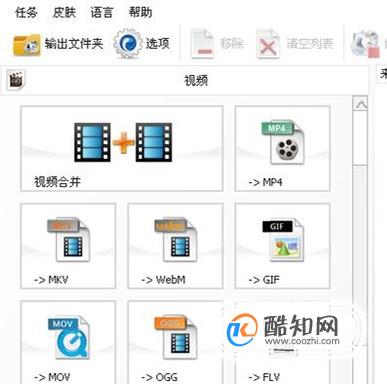Image resolution: width=387 pixels, height=384 pixels.
Task: Click the clapperboard icon beside 视频
Action: point(16,80)
